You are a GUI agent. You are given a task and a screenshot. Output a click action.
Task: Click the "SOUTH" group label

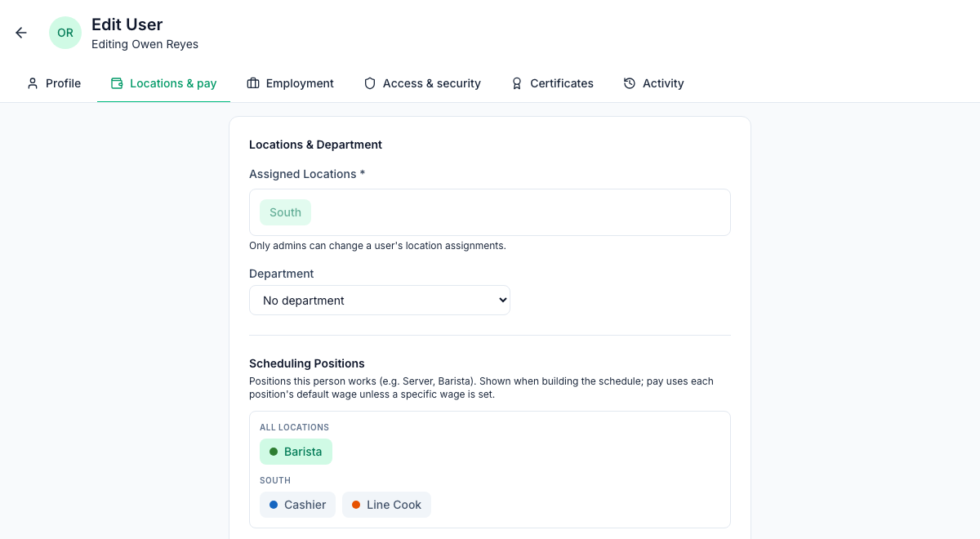pyautogui.click(x=275, y=480)
